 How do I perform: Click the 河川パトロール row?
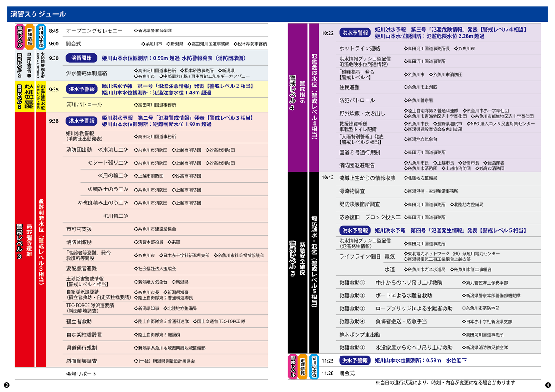165,104
